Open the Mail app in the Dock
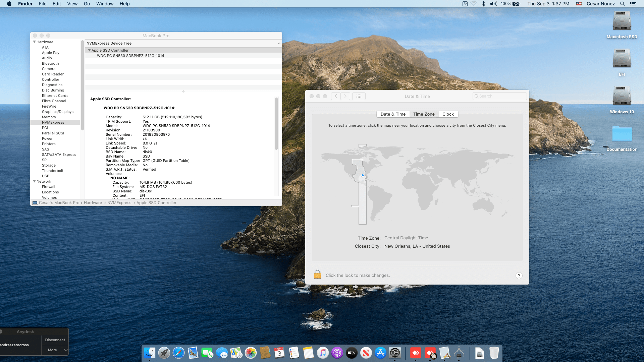 [x=193, y=353]
